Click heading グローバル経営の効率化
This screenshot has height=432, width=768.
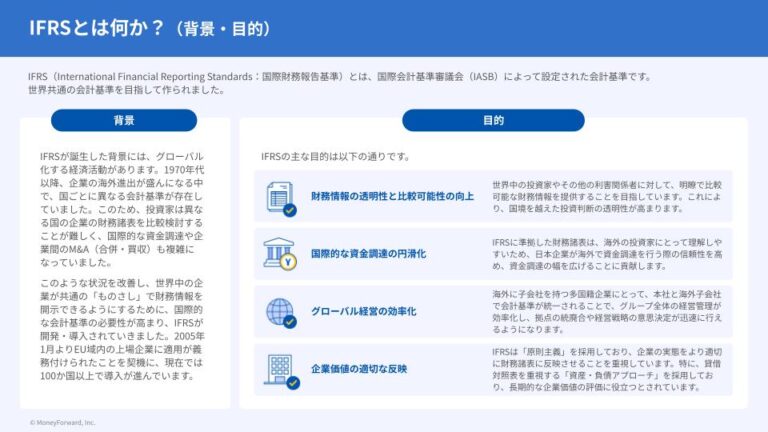[x=363, y=312]
